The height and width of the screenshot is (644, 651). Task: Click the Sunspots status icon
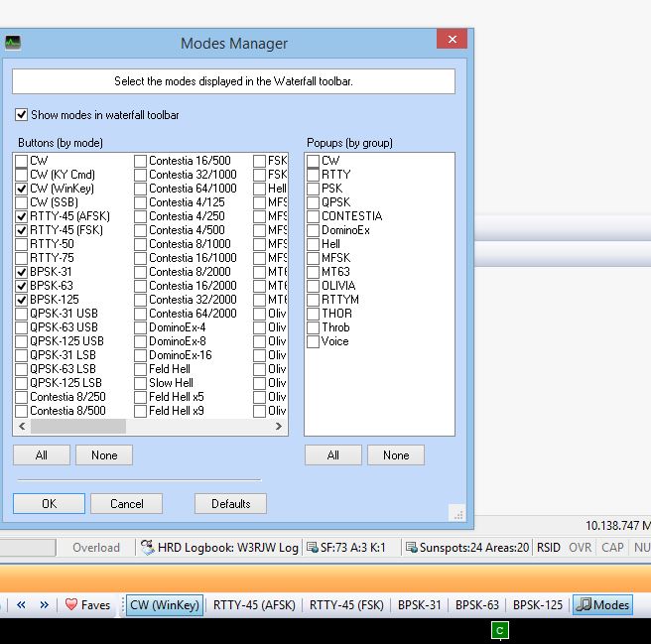(411, 548)
